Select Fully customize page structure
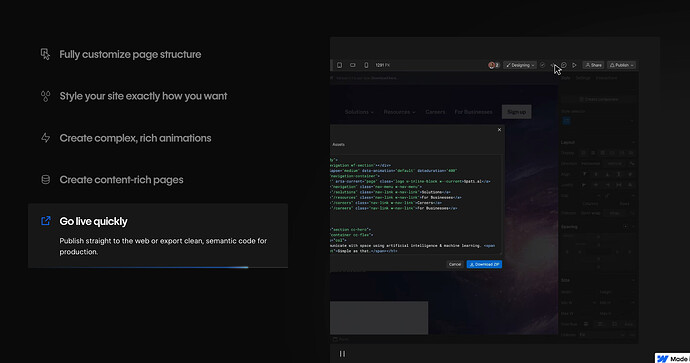 (130, 55)
